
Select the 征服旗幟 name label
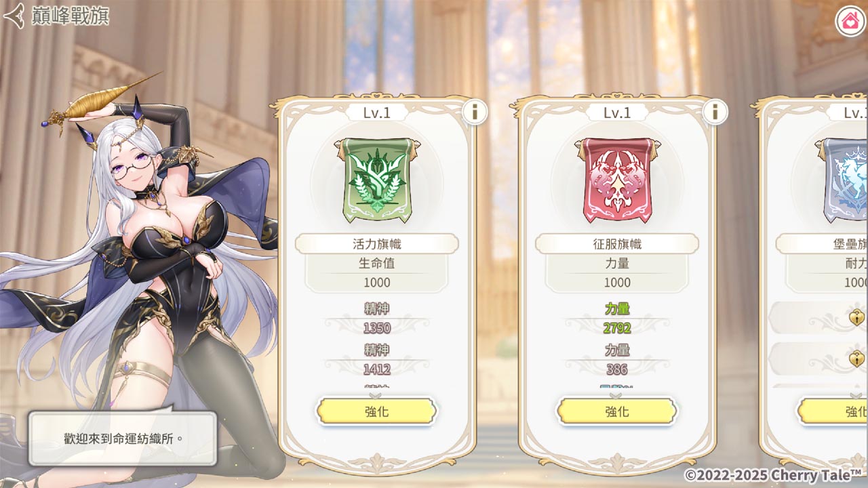click(x=616, y=244)
